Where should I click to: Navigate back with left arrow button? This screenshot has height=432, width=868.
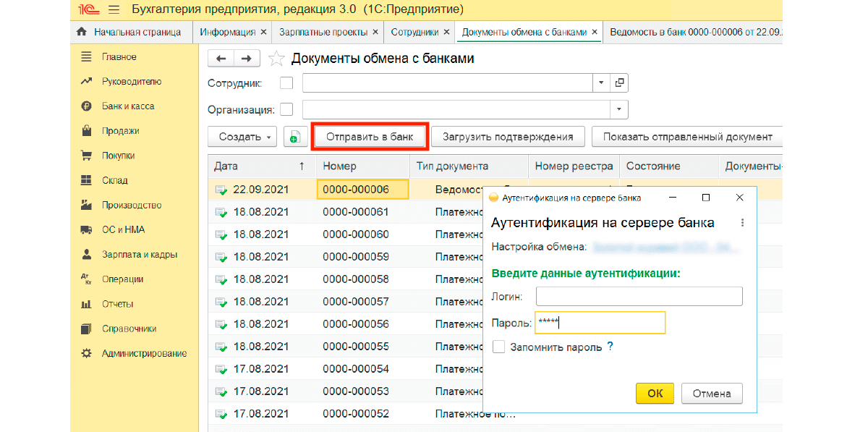click(221, 59)
